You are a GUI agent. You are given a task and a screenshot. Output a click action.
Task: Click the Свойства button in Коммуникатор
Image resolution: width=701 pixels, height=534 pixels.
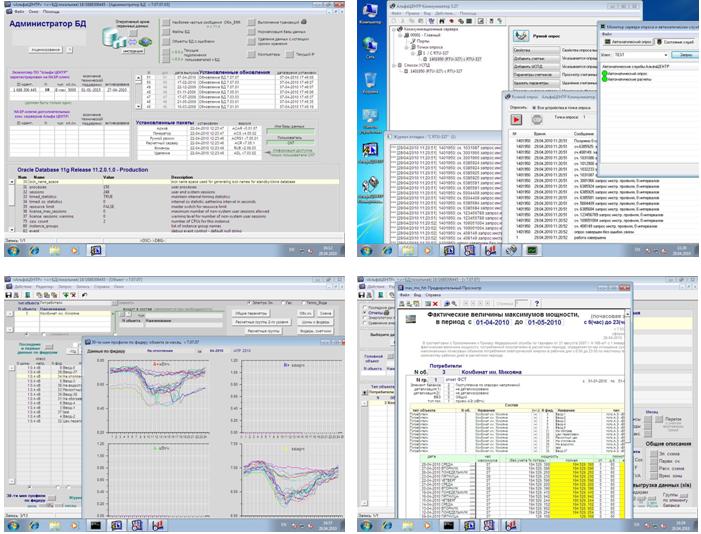[x=536, y=50]
